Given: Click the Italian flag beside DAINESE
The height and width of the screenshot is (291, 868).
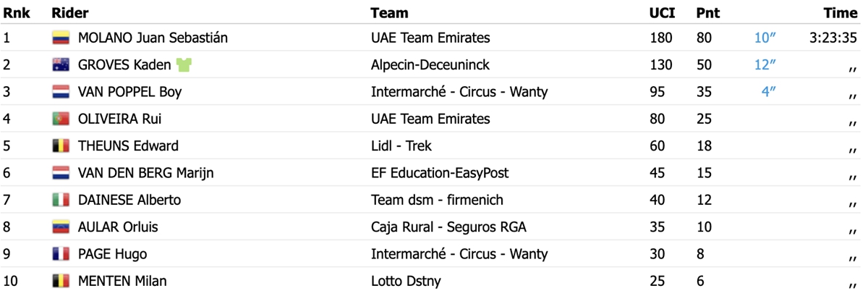Looking at the screenshot, I should (60, 200).
